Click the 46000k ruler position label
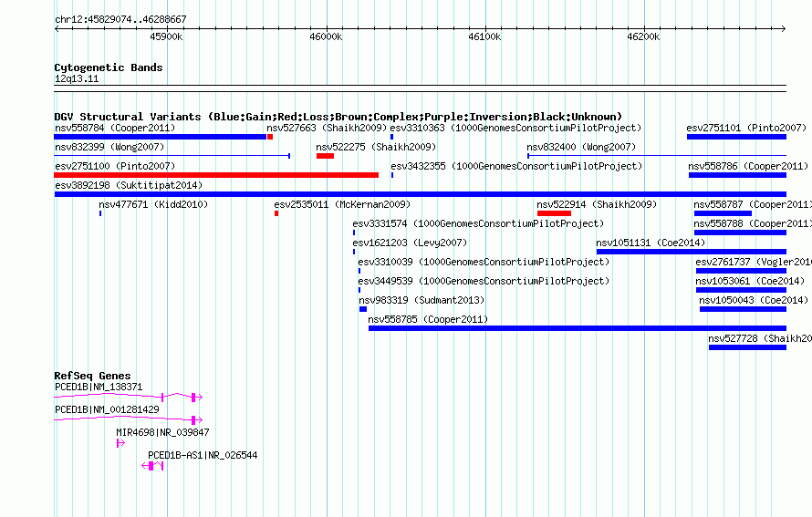 (326, 36)
